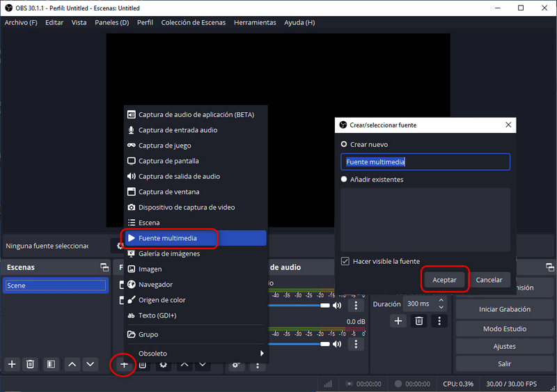The height and width of the screenshot is (392, 557).
Task: Move the scene up with the arrow
Action: point(72,364)
